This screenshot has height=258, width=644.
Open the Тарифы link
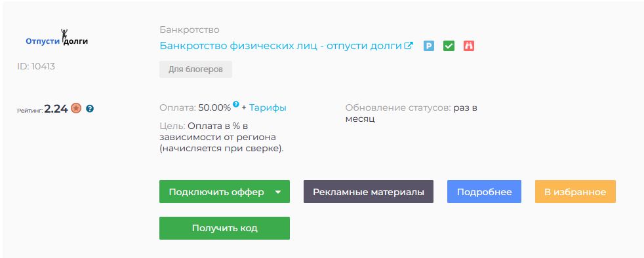tap(268, 108)
